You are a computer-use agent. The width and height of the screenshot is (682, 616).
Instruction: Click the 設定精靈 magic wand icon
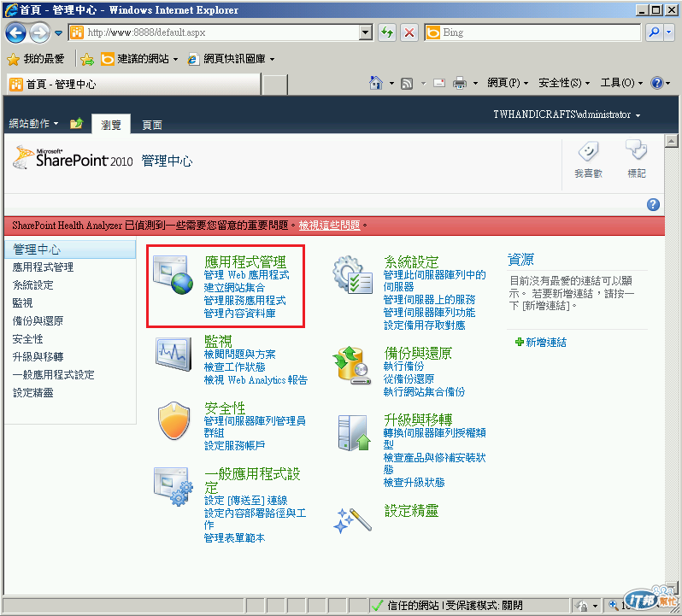click(x=352, y=520)
